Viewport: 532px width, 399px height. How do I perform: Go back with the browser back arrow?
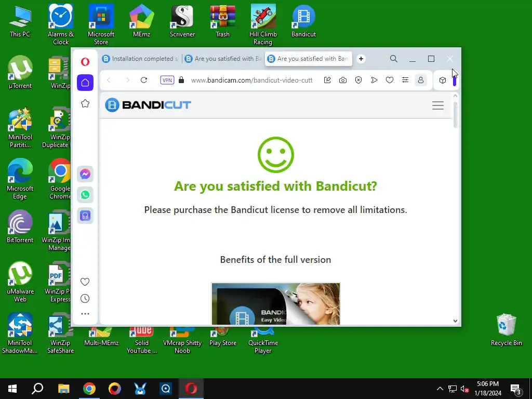coord(109,80)
